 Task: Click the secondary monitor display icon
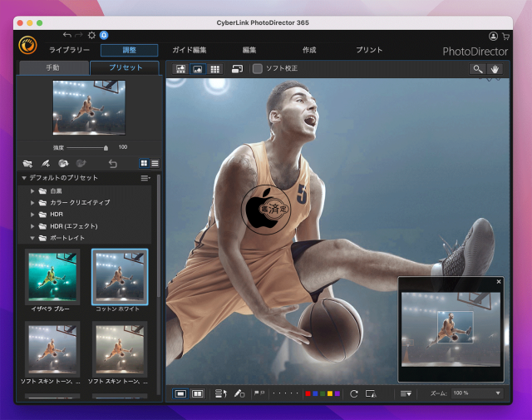[x=237, y=69]
